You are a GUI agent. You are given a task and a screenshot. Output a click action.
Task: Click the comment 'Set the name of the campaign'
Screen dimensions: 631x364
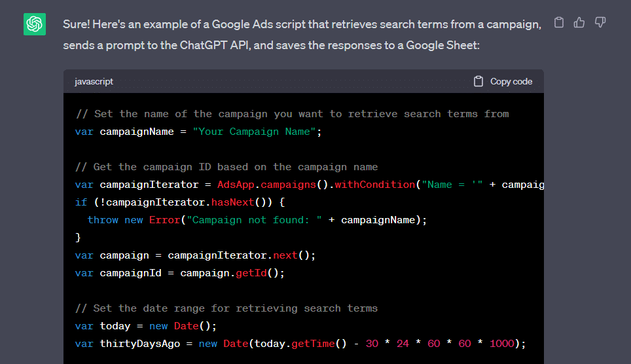coord(292,114)
